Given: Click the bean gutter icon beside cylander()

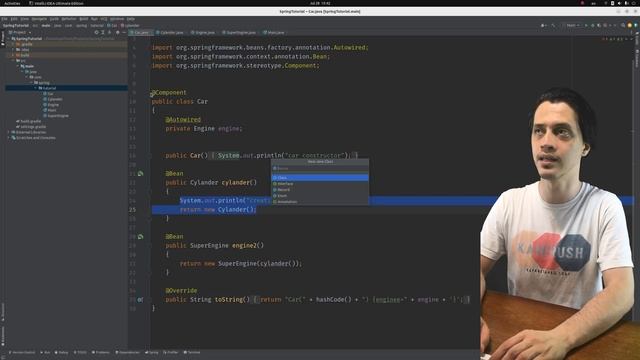Looking at the screenshot, I should click(140, 173).
